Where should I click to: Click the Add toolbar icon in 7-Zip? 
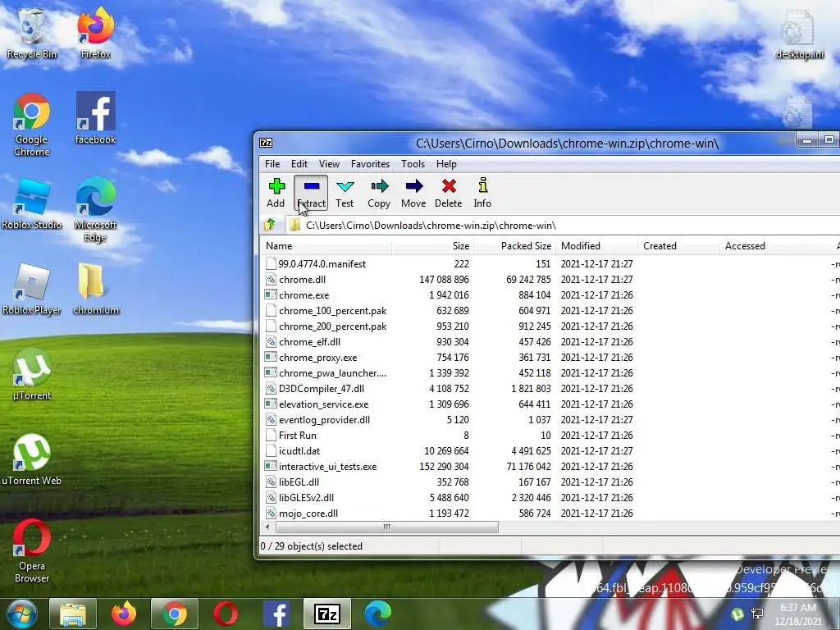[x=276, y=193]
